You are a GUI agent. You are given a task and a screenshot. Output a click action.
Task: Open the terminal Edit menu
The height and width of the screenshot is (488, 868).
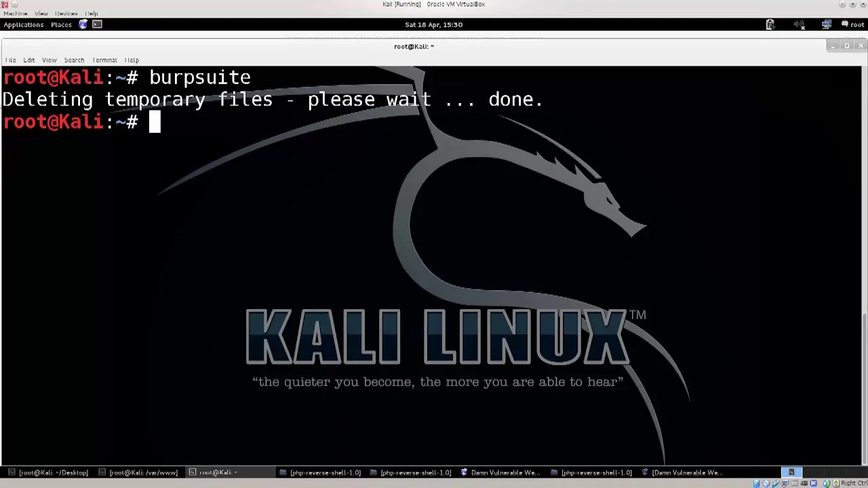[29, 60]
